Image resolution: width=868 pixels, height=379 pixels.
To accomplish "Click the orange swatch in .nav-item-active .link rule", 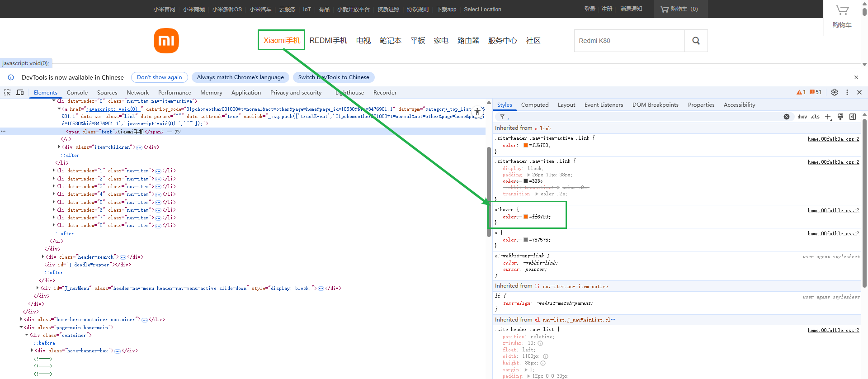I will point(526,145).
